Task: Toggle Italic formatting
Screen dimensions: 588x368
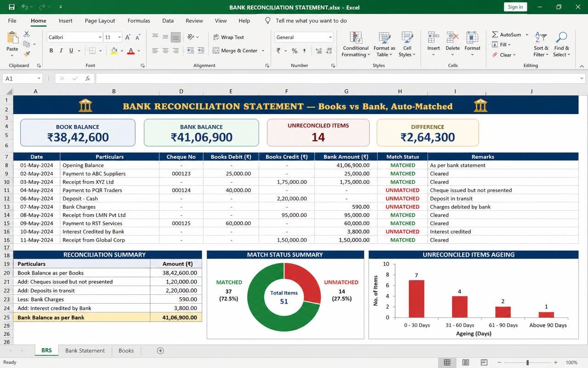Action: pos(61,51)
